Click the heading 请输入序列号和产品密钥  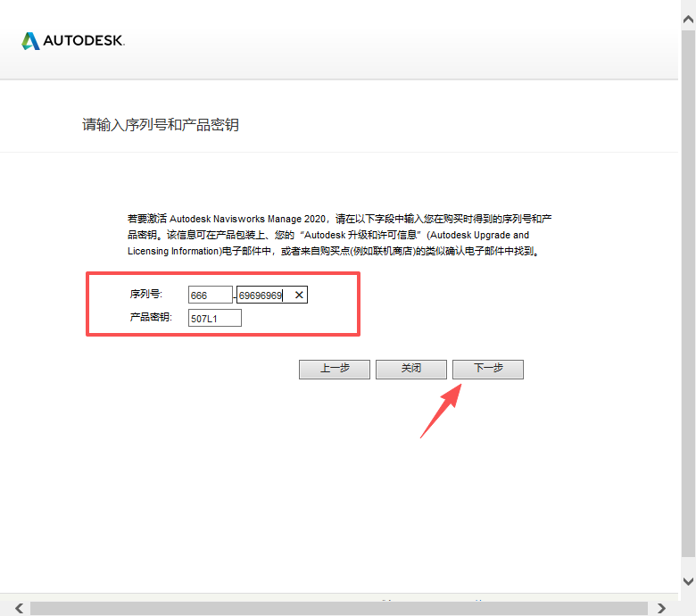[161, 125]
